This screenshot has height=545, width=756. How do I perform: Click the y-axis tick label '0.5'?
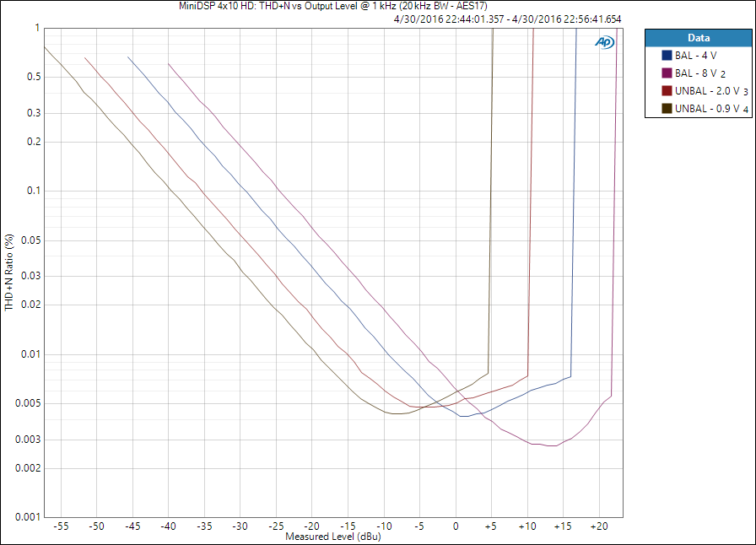point(34,77)
